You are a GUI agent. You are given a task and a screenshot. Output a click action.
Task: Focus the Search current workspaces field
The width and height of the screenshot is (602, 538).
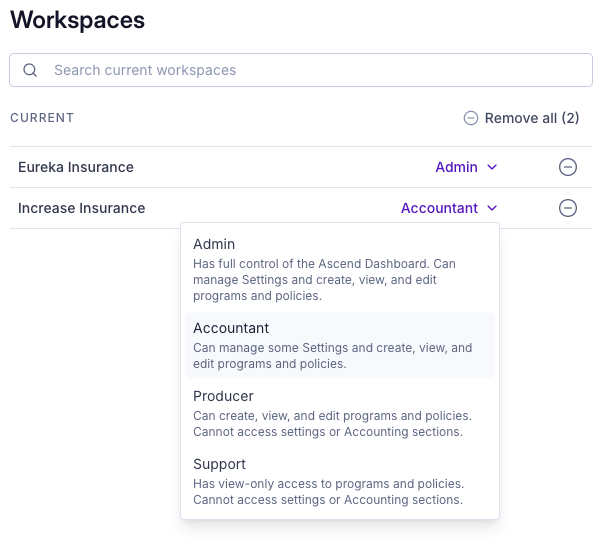pos(301,70)
